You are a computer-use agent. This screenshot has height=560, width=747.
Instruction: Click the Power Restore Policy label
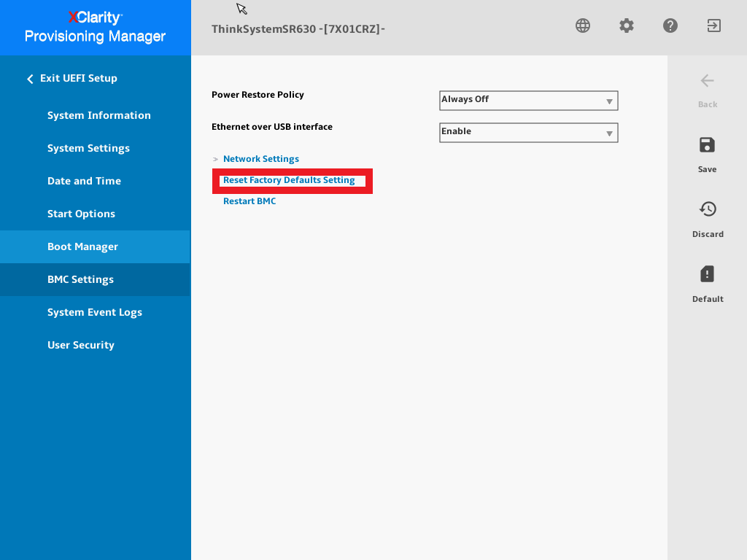258,95
